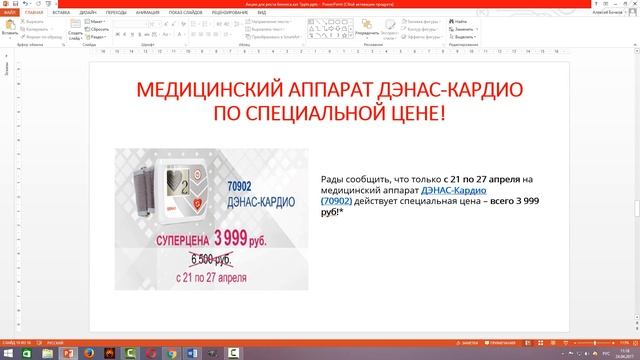This screenshot has height=360, width=640.
Task: Open the ВИД tab
Action: point(262,13)
